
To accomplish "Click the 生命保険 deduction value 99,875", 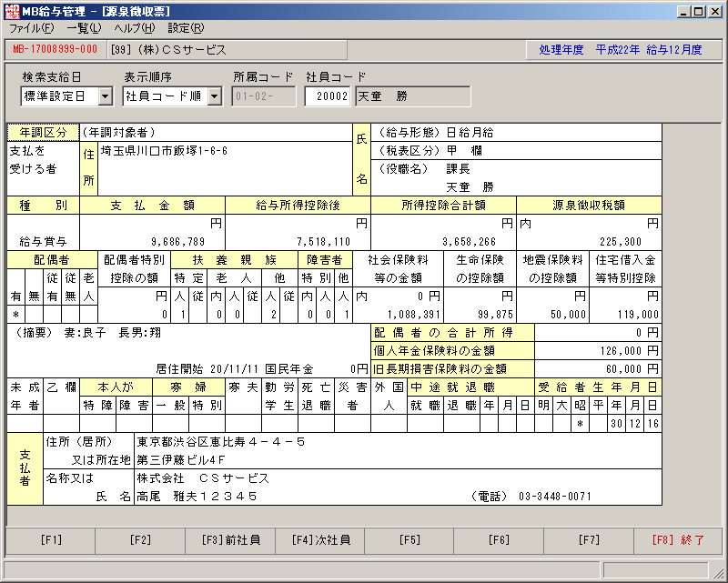I will 495,315.
